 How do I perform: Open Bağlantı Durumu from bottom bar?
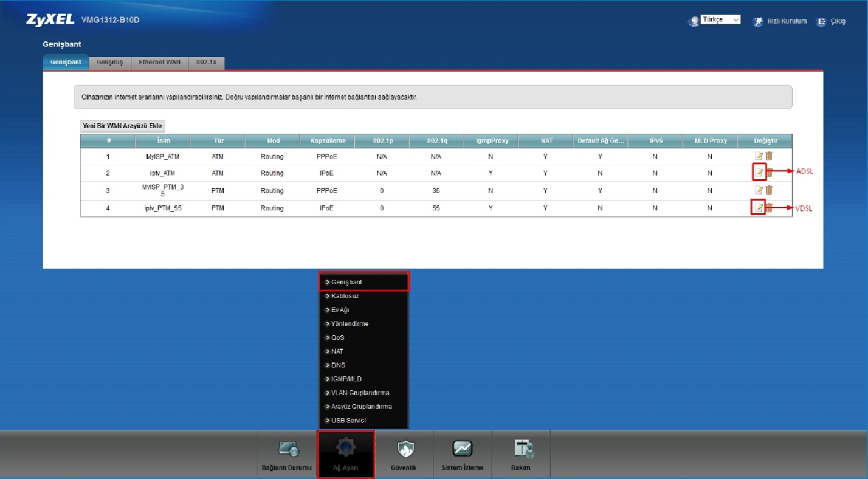[x=287, y=454]
